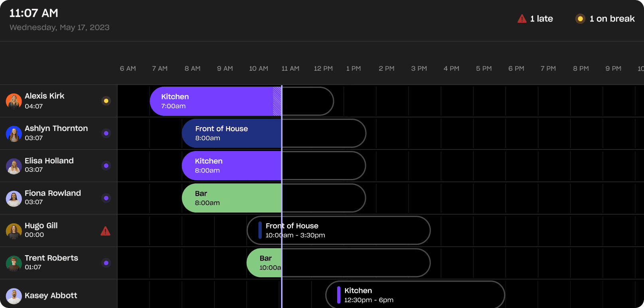
Task: Click Trent Roberts' purple status dot
Action: 106,263
